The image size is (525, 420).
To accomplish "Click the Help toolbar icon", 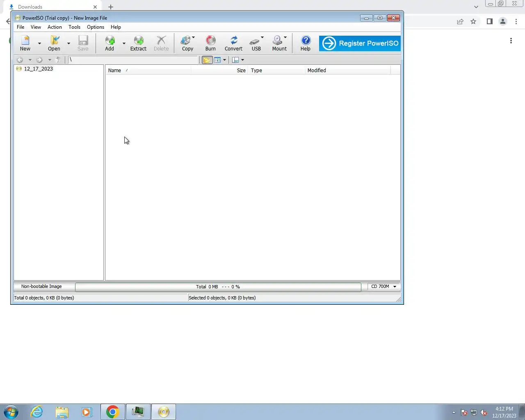I will click(306, 43).
